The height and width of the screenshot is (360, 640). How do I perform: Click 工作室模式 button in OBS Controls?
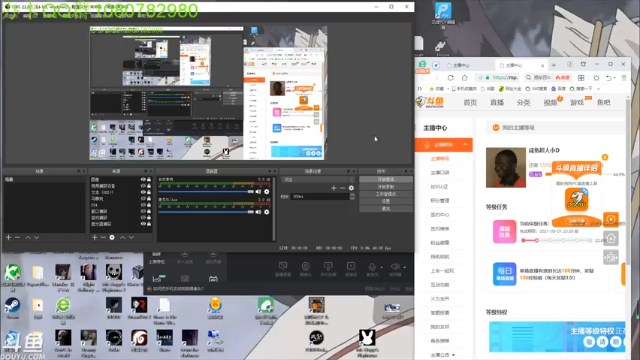click(386, 194)
